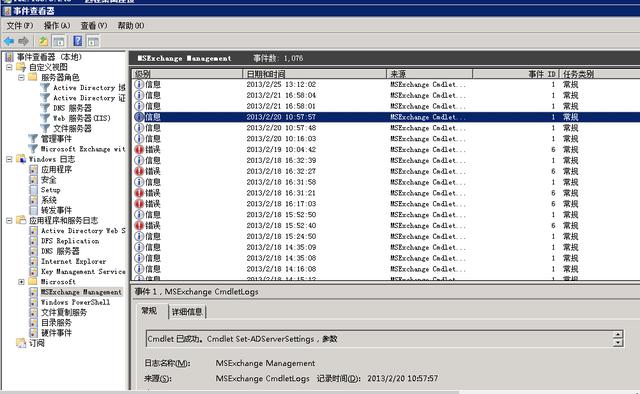This screenshot has height=394, width=640.
Task: Open the Microsoft Exchange custom view
Action: [83, 149]
